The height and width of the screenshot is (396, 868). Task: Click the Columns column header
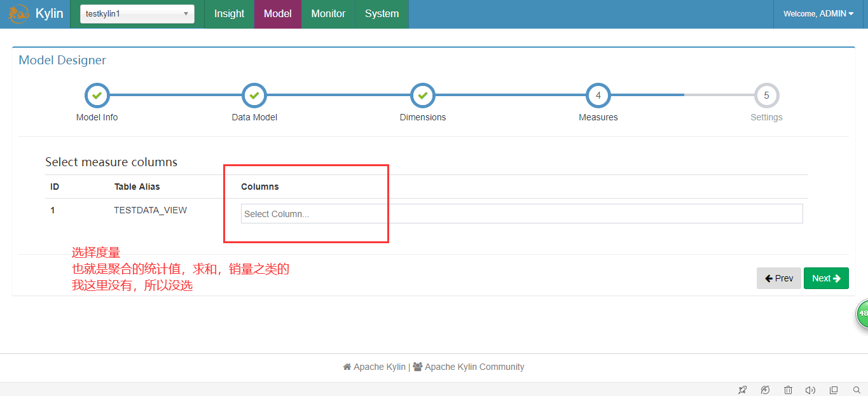[x=260, y=187]
